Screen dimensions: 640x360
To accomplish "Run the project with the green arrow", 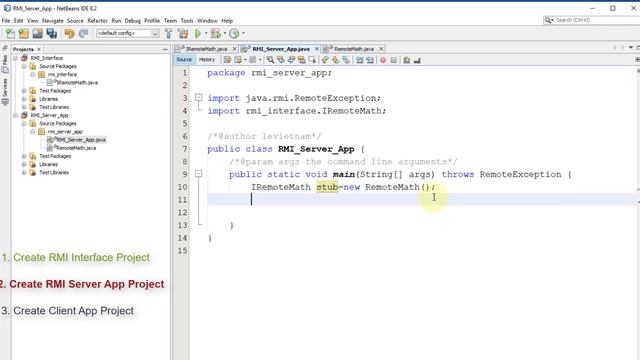I will [198, 33].
